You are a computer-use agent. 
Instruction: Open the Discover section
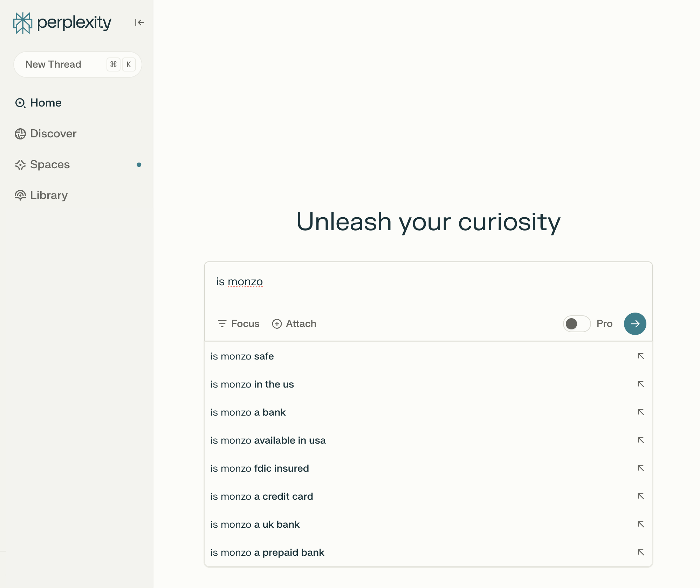click(53, 134)
